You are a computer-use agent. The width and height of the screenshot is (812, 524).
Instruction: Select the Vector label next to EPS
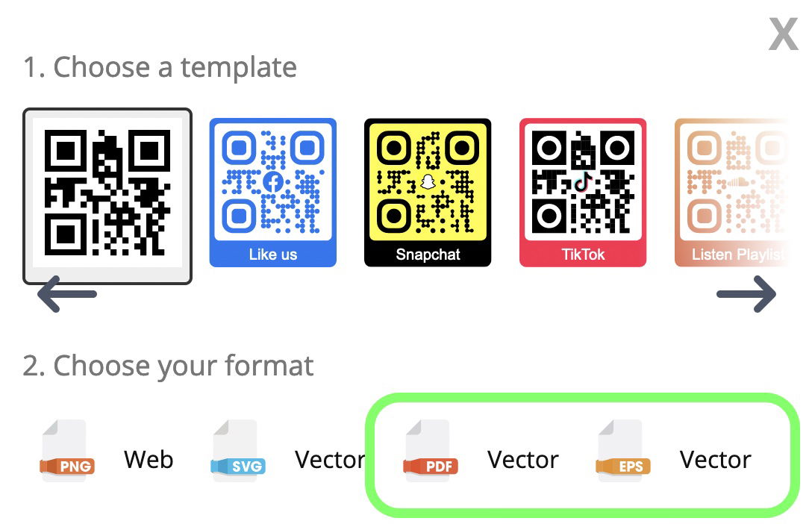coord(715,460)
